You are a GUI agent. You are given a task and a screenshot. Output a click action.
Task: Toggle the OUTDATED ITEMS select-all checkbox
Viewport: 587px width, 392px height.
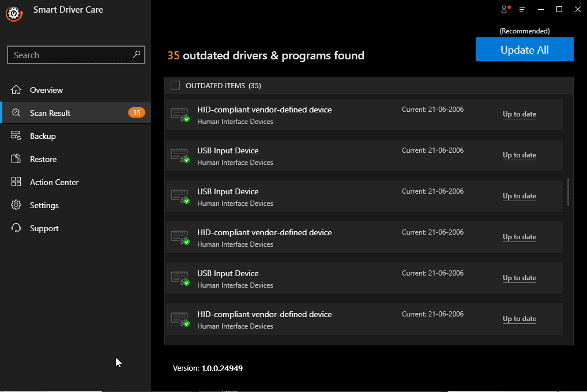point(175,85)
